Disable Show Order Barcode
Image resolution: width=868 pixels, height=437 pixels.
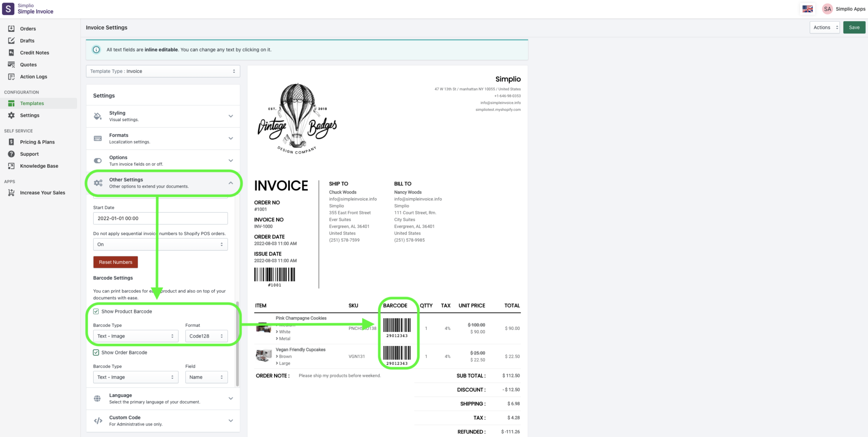pyautogui.click(x=96, y=352)
